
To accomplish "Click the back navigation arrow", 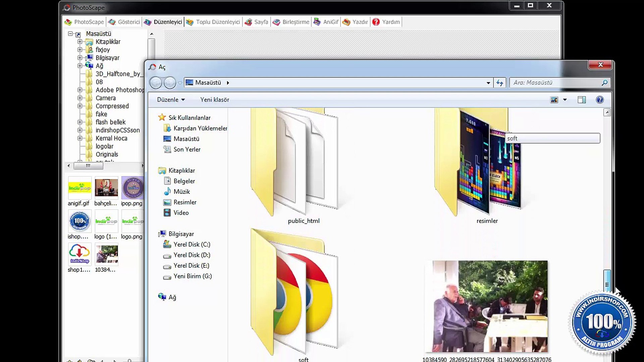I will coord(156,83).
